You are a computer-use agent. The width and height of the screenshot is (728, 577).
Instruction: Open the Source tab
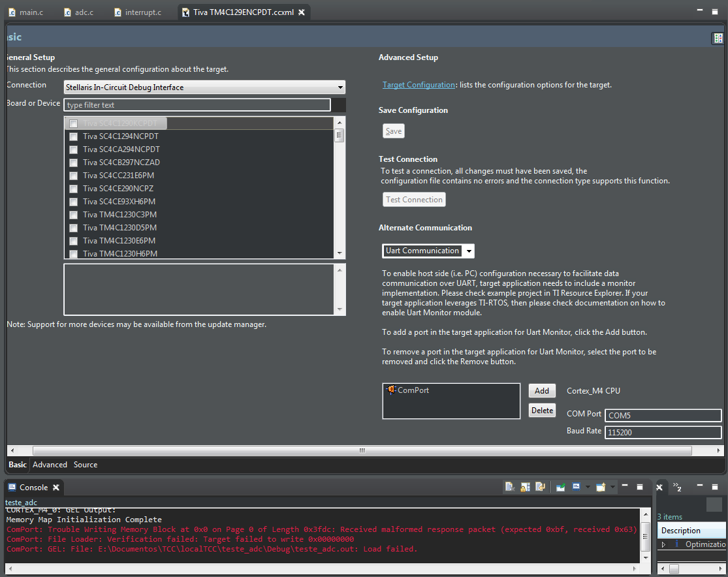86,465
